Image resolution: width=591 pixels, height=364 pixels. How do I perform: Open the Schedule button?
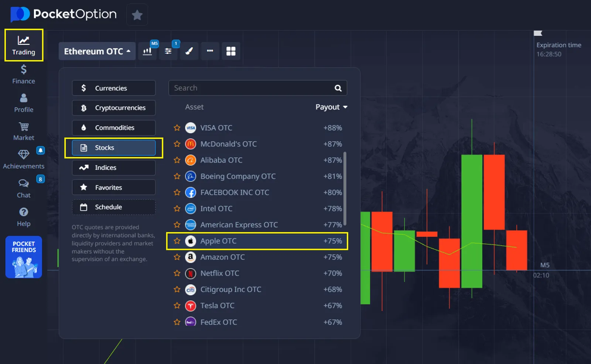tap(114, 207)
